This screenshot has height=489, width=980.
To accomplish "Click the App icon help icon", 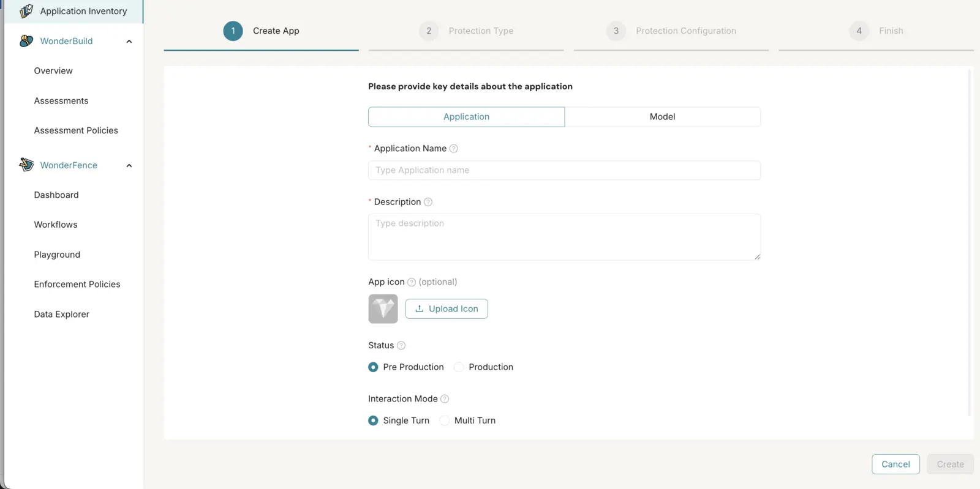I will pos(412,282).
